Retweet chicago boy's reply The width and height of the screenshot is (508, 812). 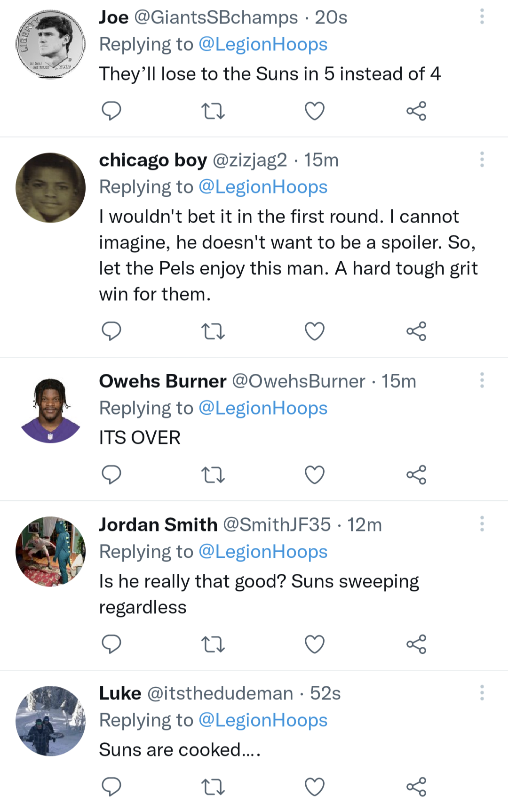[x=213, y=331]
